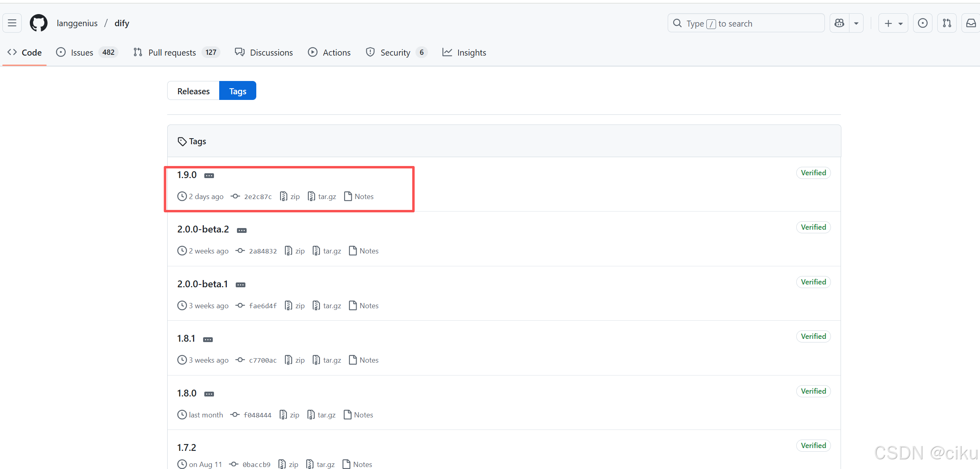Download zip for tag 1.9.0
The image size is (980, 469).
[x=290, y=196]
